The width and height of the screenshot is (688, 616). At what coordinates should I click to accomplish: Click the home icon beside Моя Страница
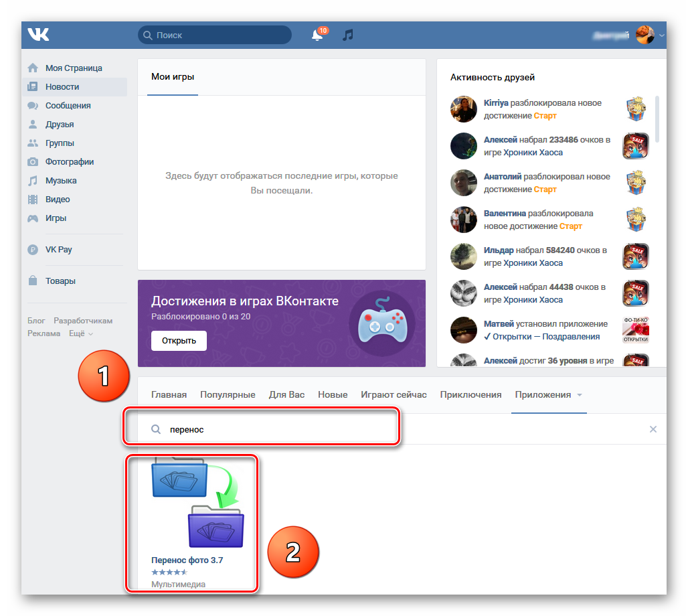coord(33,68)
